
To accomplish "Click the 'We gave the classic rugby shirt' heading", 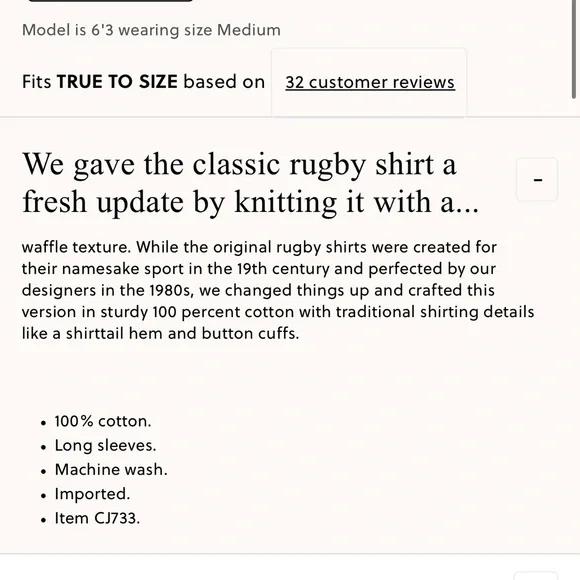I will pos(250,183).
